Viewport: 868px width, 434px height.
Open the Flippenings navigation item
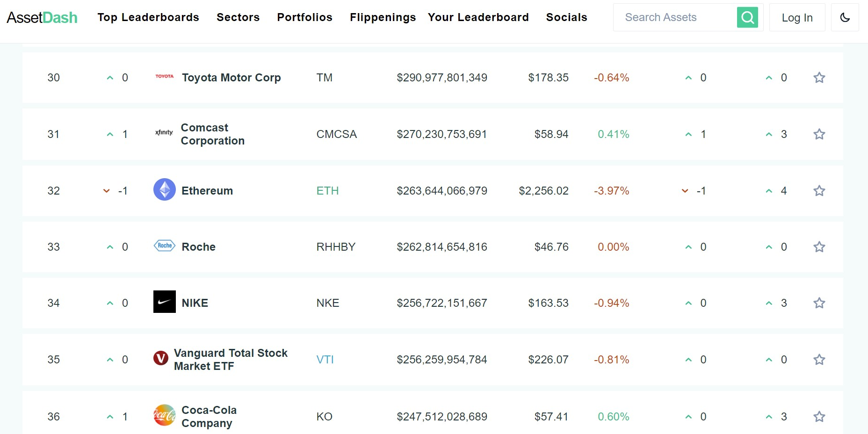point(383,17)
